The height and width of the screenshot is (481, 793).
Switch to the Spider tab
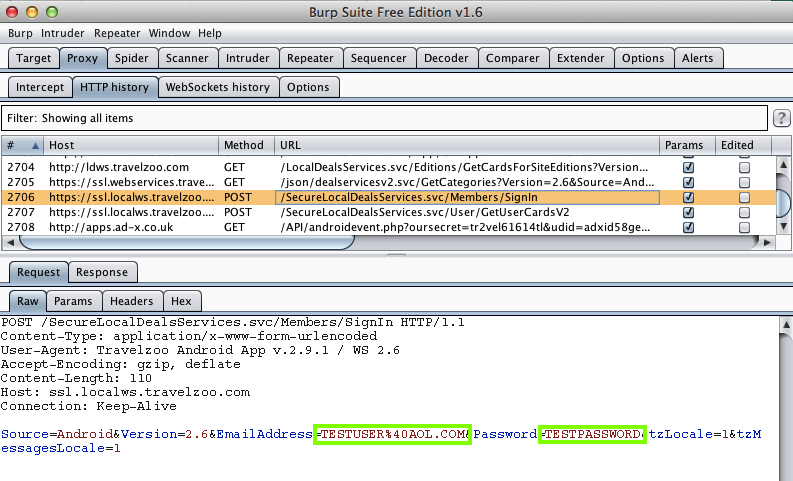[131, 58]
